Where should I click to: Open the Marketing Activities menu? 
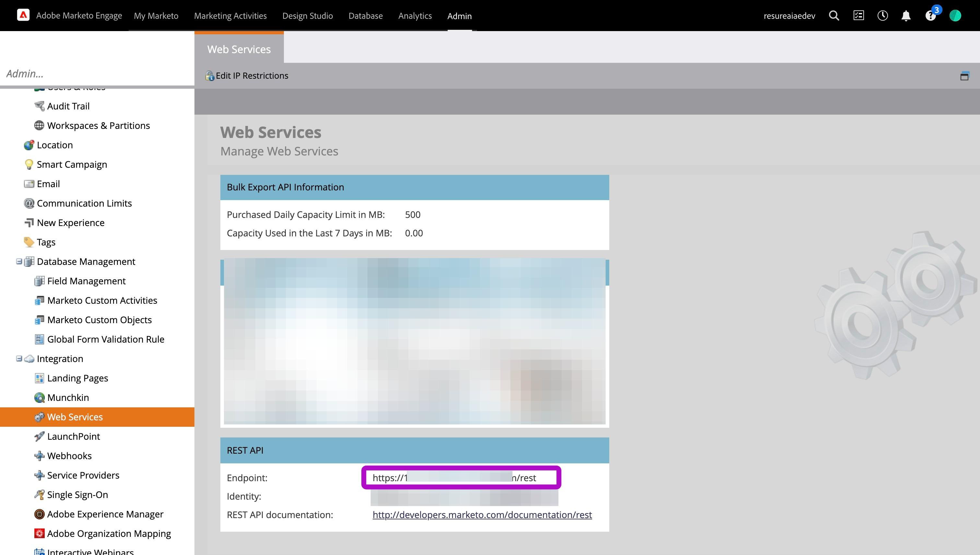(x=230, y=16)
